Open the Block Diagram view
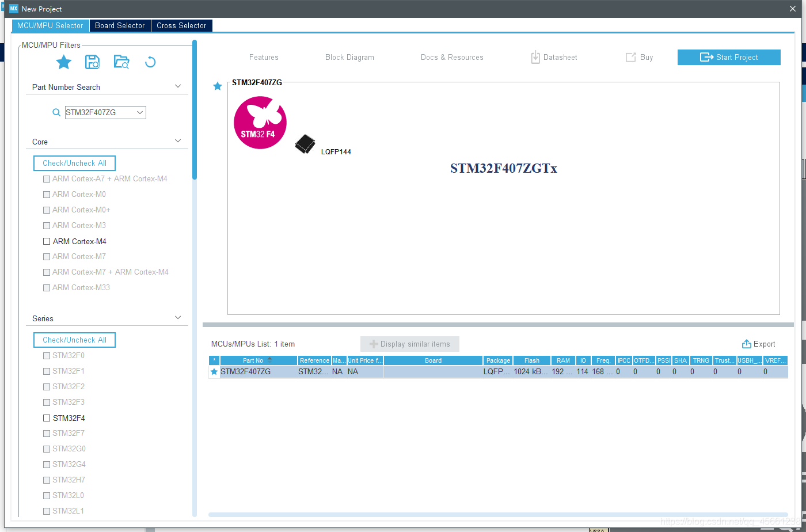Image resolution: width=806 pixels, height=532 pixels. coord(349,57)
